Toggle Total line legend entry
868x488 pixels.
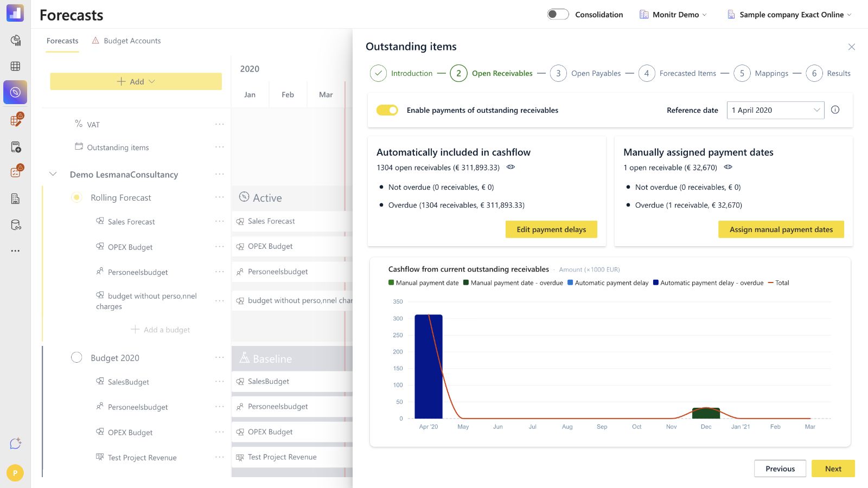pos(778,282)
